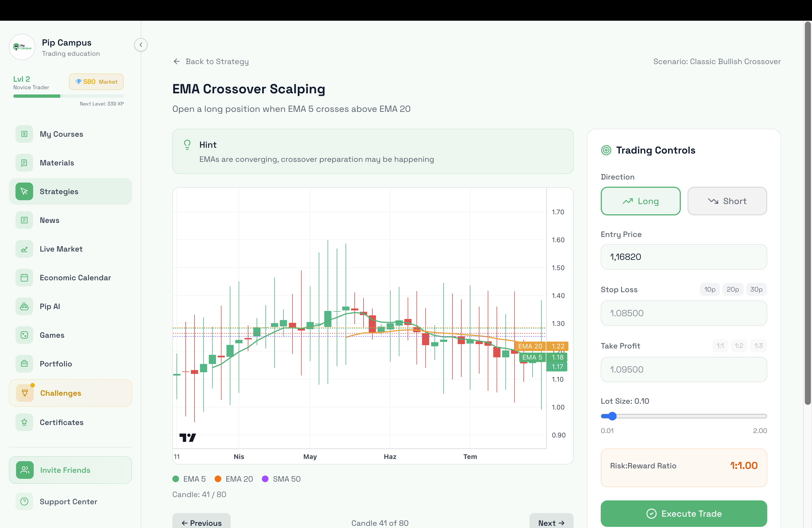Click the TradingView logo on chart
The image size is (812, 528).
188,437
